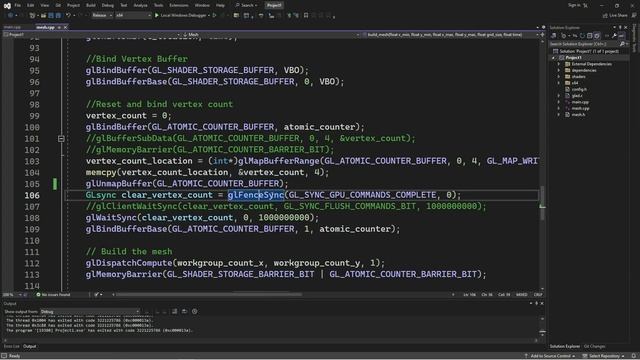The width and height of the screenshot is (640, 360).
Task: Click line number 108 in the margin
Action: click(32, 218)
